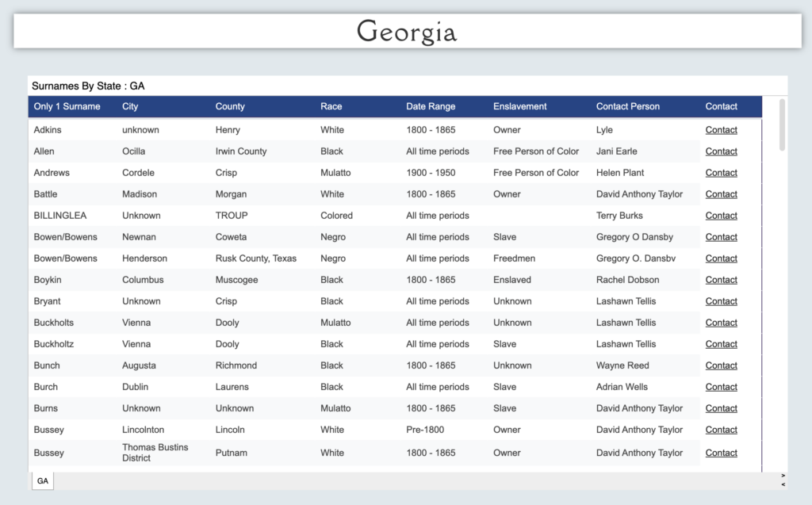Click Contact link for Boykin in Columbus
Viewport: 812px width, 505px height.
pos(721,280)
